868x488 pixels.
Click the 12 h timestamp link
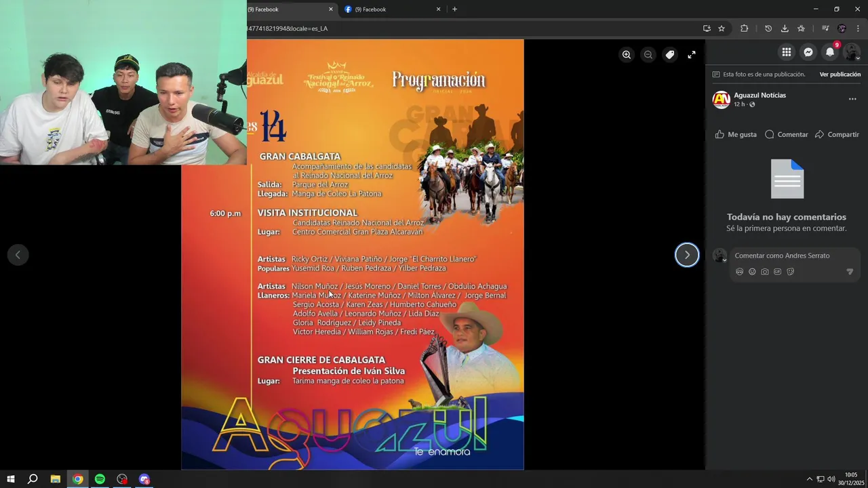point(739,104)
